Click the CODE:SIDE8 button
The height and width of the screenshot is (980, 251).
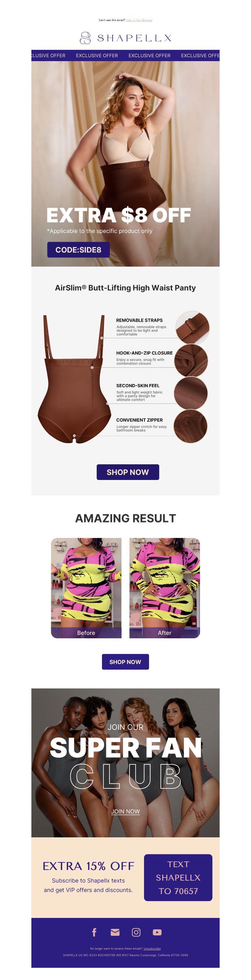(78, 250)
